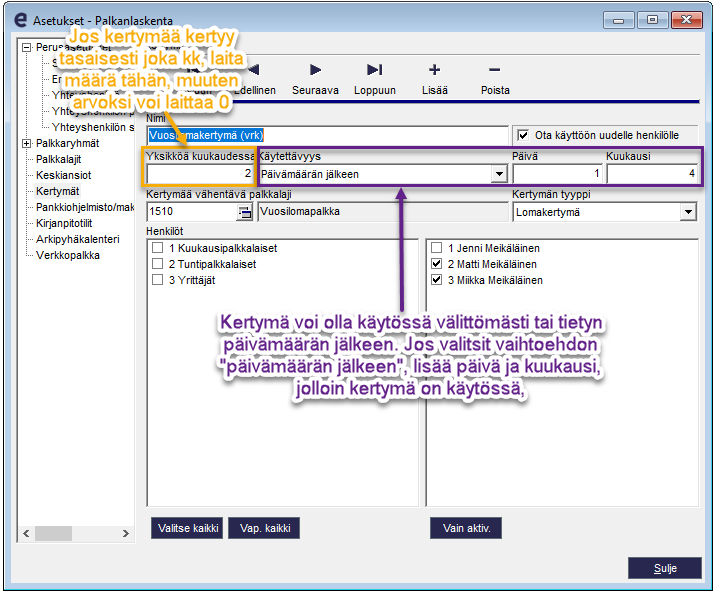Select Verkkopalkka in the settings tree
The width and height of the screenshot is (714, 594).
point(68,255)
